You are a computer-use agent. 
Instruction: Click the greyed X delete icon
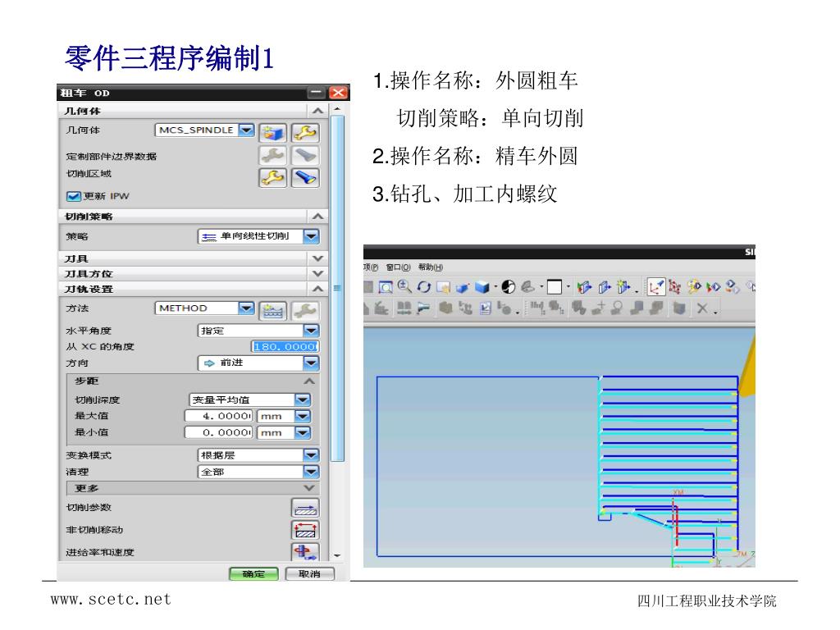(x=702, y=308)
